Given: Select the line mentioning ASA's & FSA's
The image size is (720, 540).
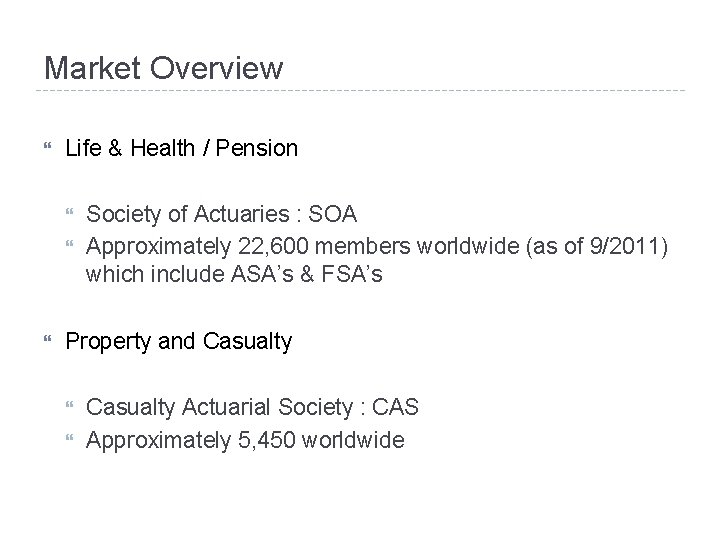Looking at the screenshot, I should [234, 273].
